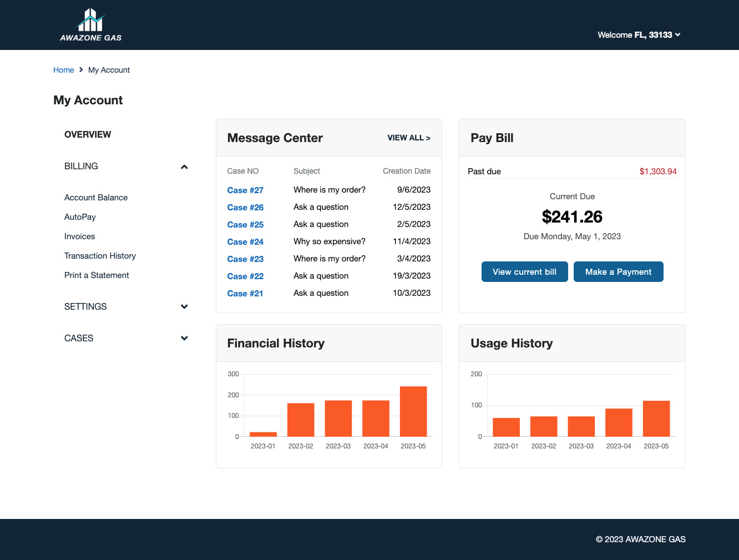Image resolution: width=739 pixels, height=560 pixels.
Task: Click the 2023-02 bar in Financial History
Action: point(301,420)
